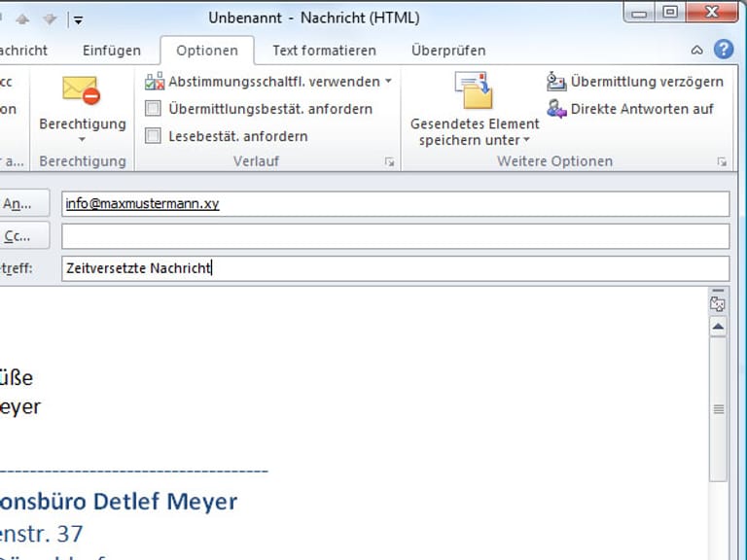Minimize the ribbon with caret icon

pyautogui.click(x=696, y=50)
